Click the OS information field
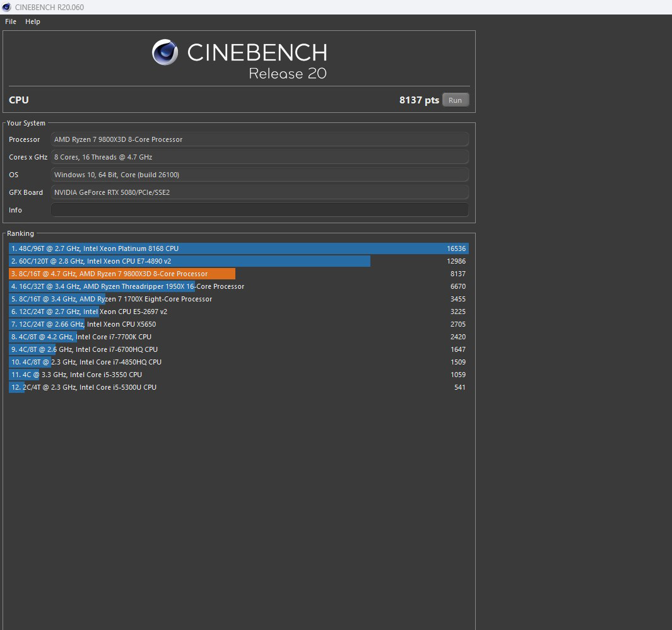Viewport: 672px width, 630px height. (x=259, y=175)
